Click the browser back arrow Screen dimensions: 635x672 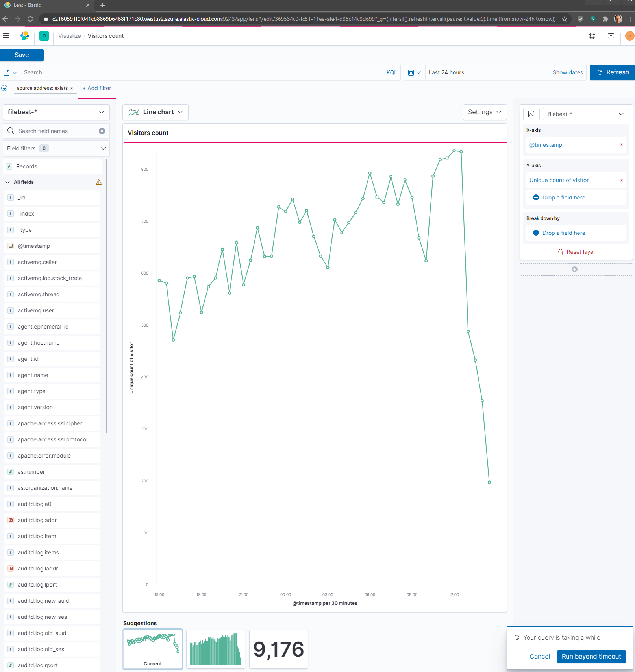coord(5,19)
